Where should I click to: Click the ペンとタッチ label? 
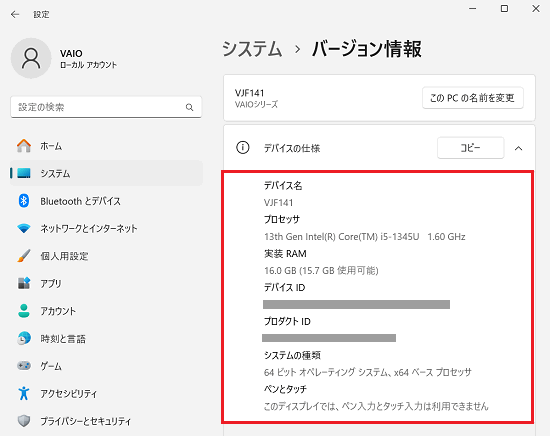pyautogui.click(x=285, y=389)
